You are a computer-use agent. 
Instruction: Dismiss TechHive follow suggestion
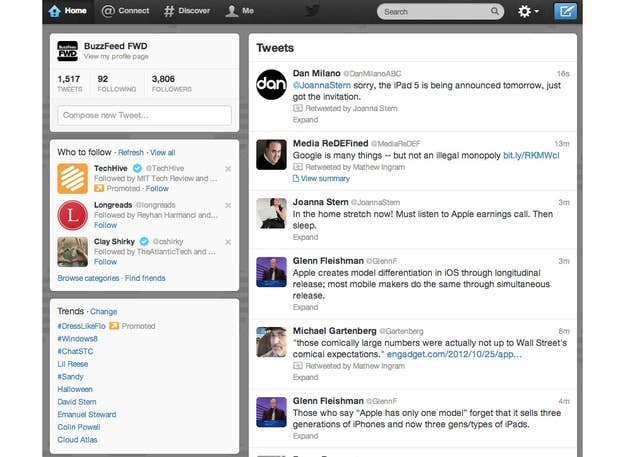[x=228, y=169]
